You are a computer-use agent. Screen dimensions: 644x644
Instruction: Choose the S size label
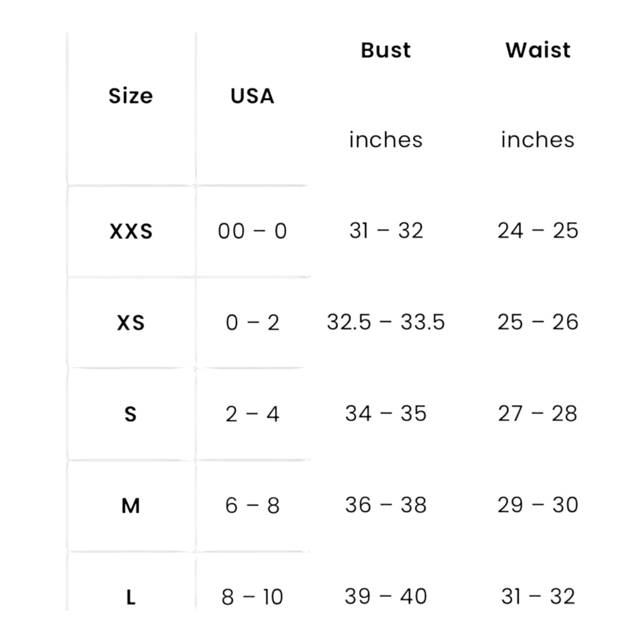[131, 414]
